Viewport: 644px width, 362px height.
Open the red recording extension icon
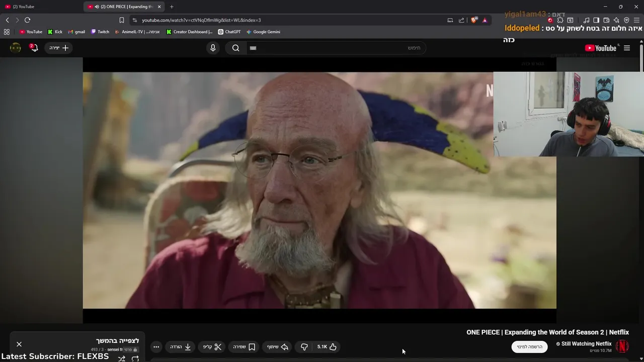(550, 20)
